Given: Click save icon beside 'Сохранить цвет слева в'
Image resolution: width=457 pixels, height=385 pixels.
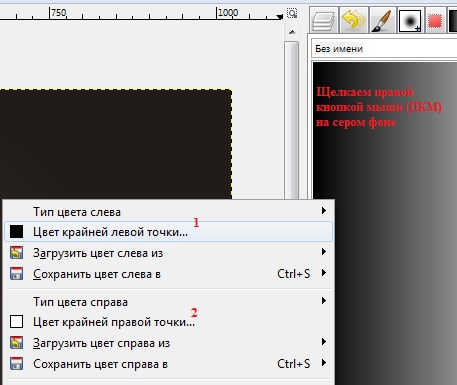Looking at the screenshot, I should point(16,274).
